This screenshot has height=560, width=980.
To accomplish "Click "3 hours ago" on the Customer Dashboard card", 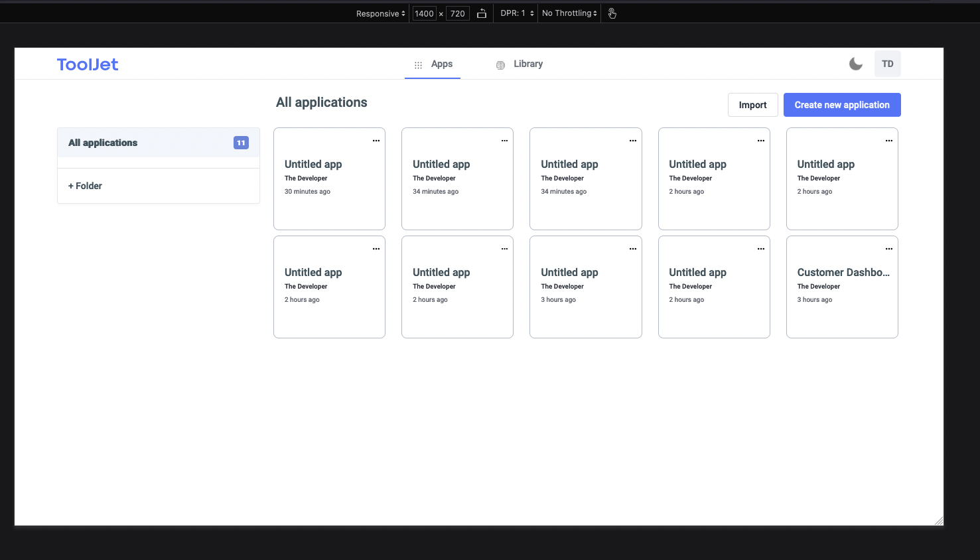I will pos(815,300).
